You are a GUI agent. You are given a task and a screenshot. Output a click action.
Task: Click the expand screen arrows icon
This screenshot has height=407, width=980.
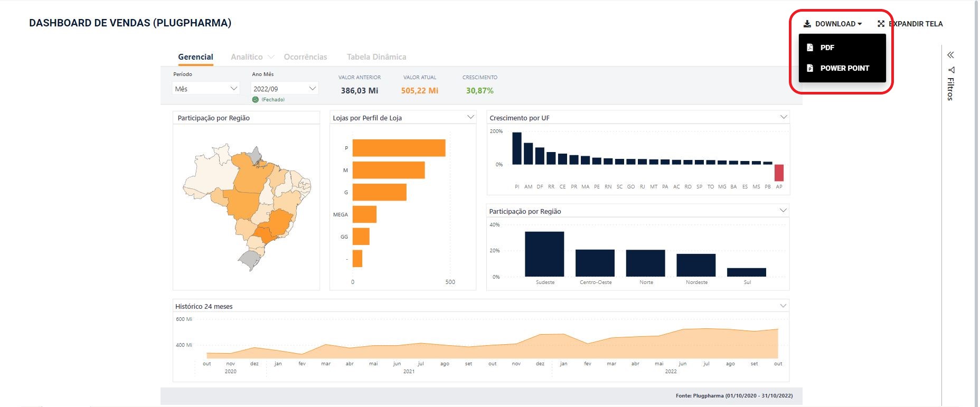click(x=881, y=24)
